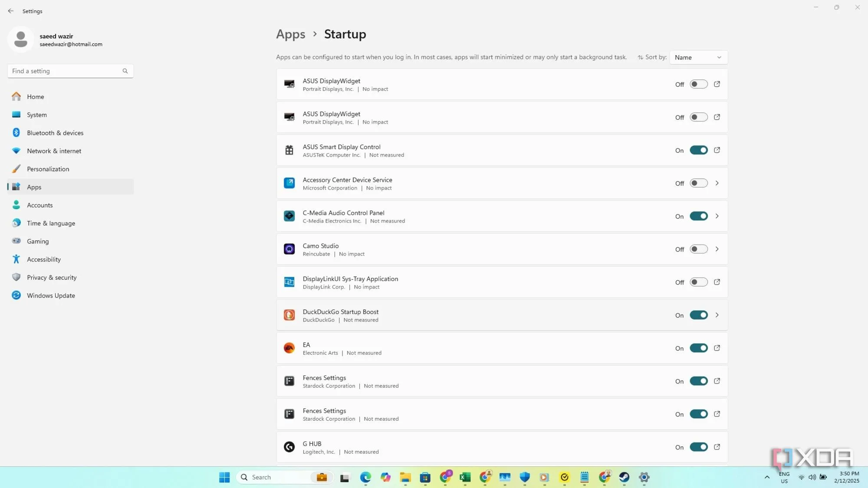Disable the first Fences Settings toggle
Image resolution: width=868 pixels, height=488 pixels.
(x=698, y=381)
